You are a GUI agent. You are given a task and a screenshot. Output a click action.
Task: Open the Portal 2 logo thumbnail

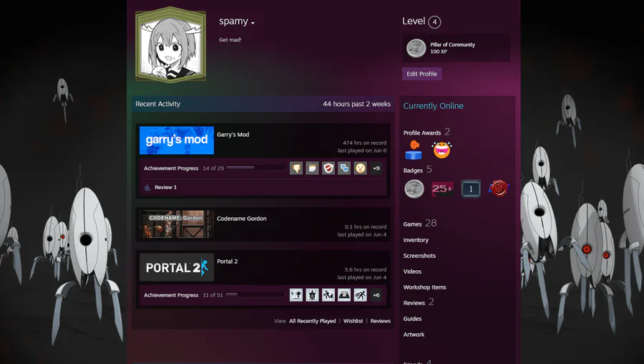(177, 267)
